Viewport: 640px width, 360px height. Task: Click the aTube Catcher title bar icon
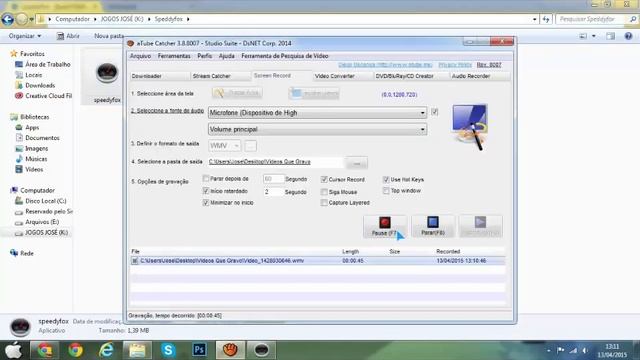(x=131, y=43)
